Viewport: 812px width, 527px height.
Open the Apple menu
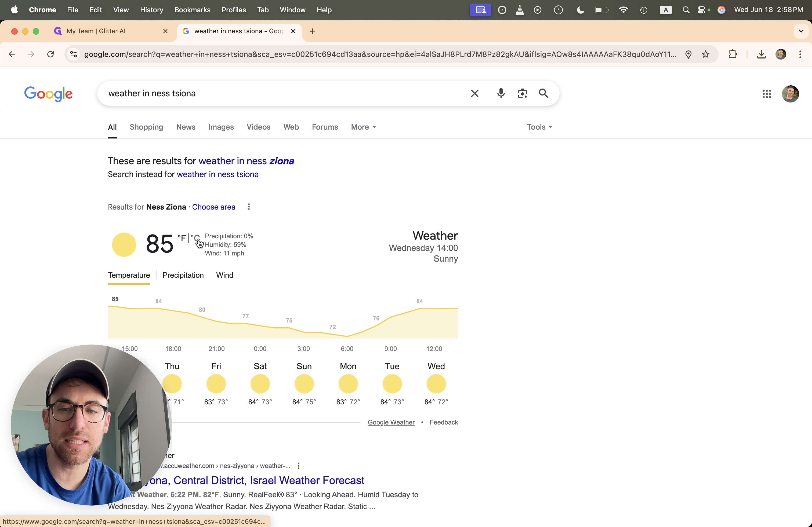click(14, 10)
